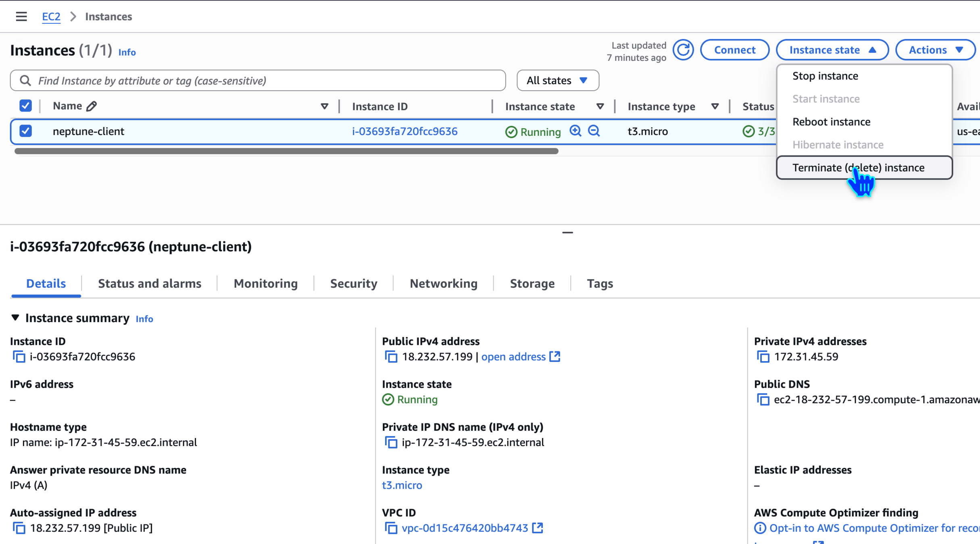Collapse the Instance summary section

pyautogui.click(x=15, y=318)
